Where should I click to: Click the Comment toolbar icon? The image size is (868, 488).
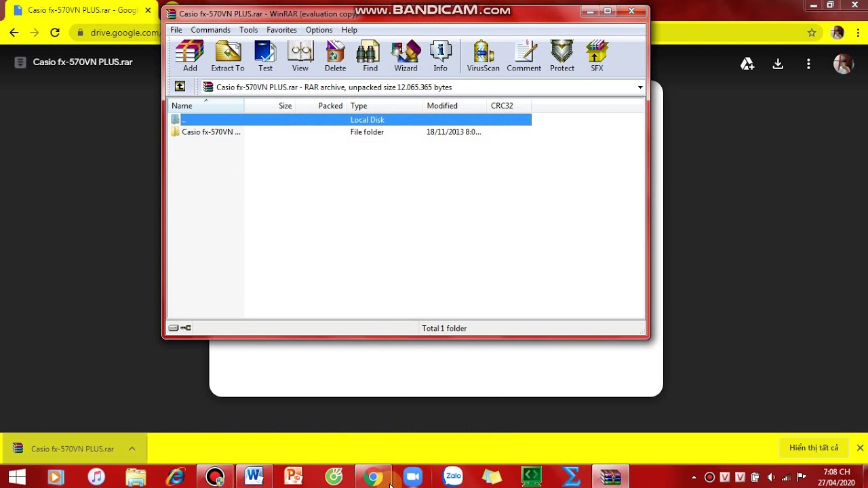524,56
